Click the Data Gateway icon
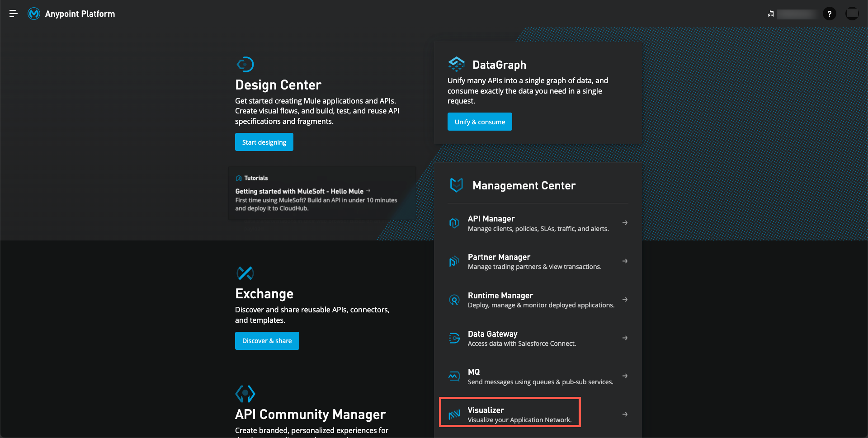The image size is (868, 438). click(454, 338)
